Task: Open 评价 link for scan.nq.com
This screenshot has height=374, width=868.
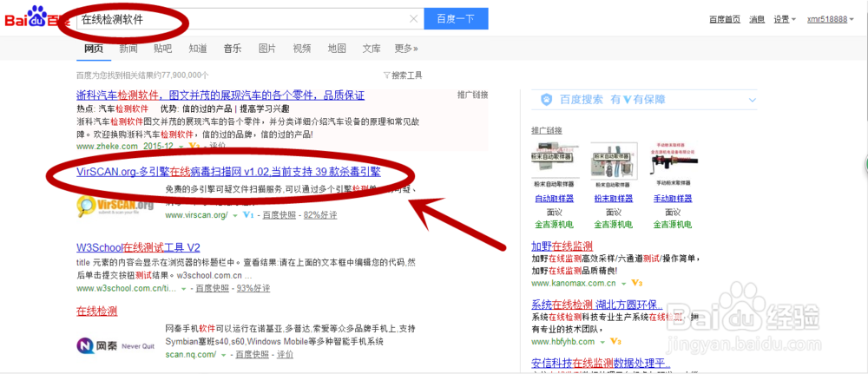Action: (x=285, y=354)
